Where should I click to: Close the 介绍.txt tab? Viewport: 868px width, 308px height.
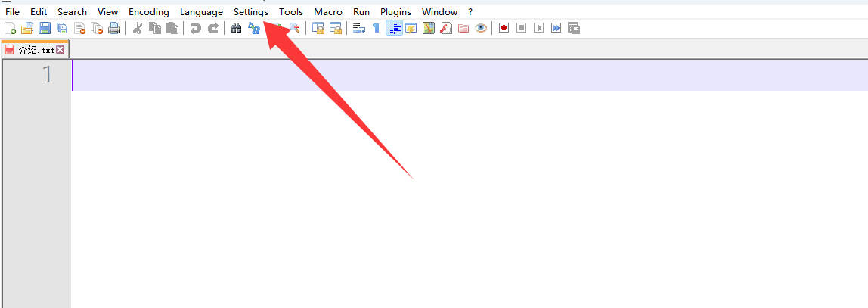60,50
